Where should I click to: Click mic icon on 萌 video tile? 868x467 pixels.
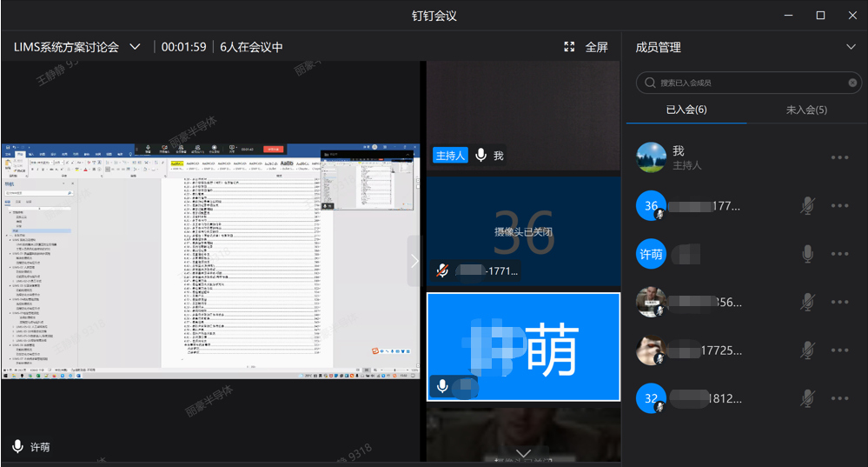pos(442,386)
